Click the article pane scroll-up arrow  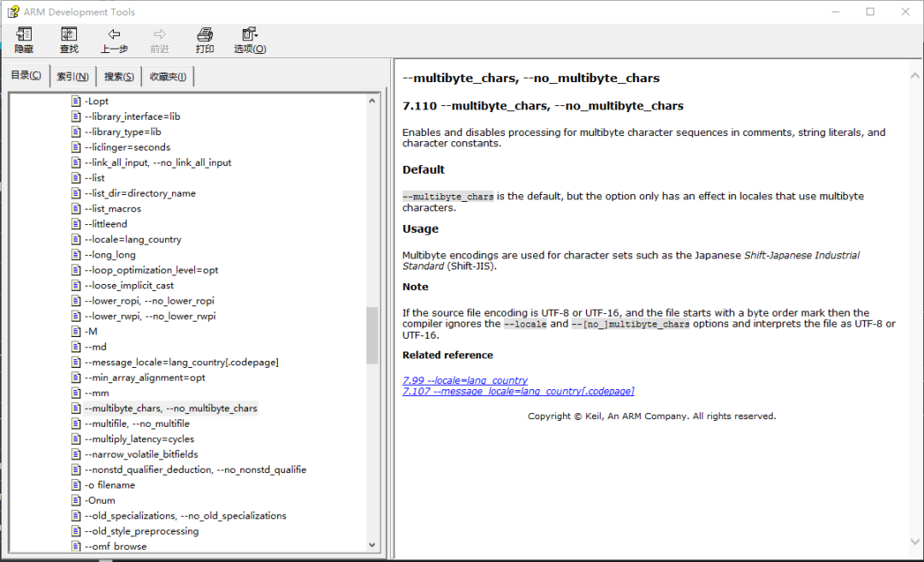(x=915, y=75)
